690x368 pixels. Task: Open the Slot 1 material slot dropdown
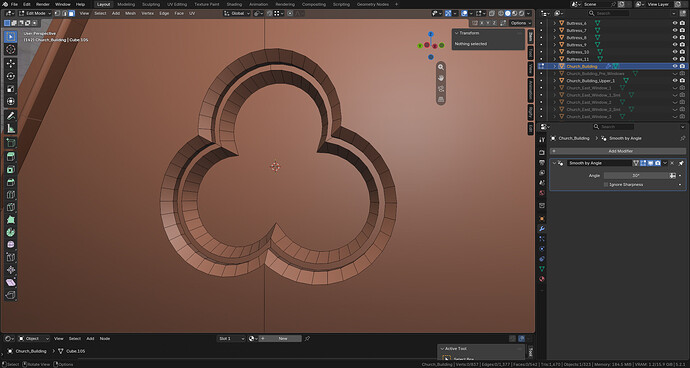[x=231, y=339]
